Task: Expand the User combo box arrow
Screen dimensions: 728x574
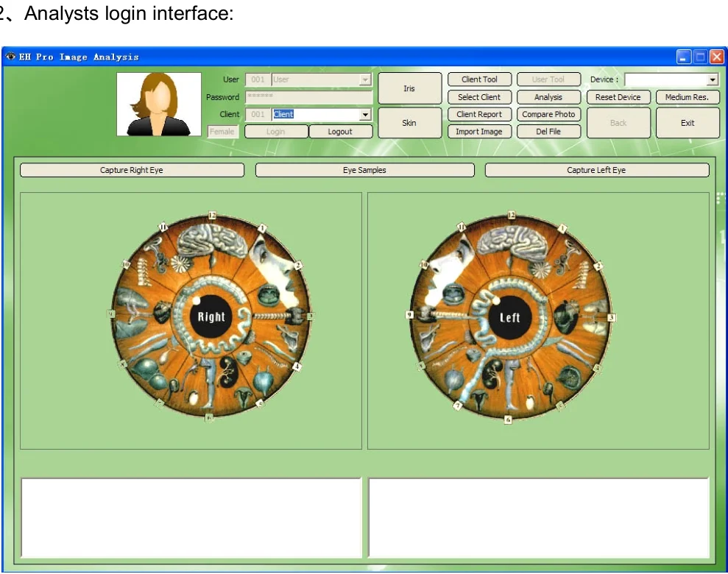Action: [364, 80]
